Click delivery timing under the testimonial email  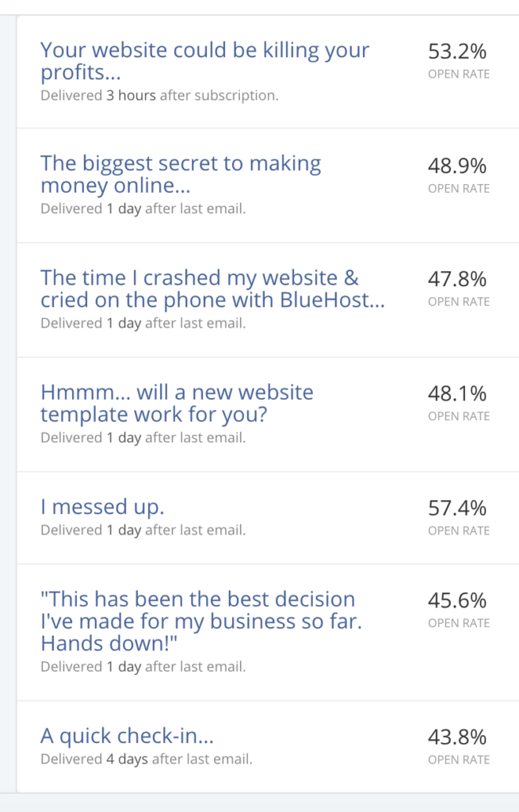tap(143, 667)
